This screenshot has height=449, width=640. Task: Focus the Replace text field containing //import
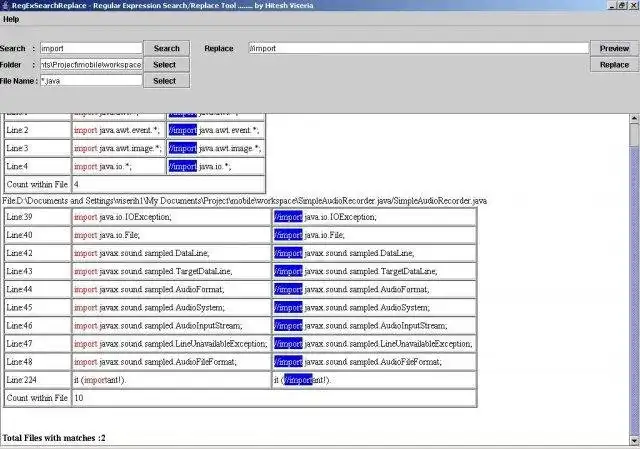(419, 48)
